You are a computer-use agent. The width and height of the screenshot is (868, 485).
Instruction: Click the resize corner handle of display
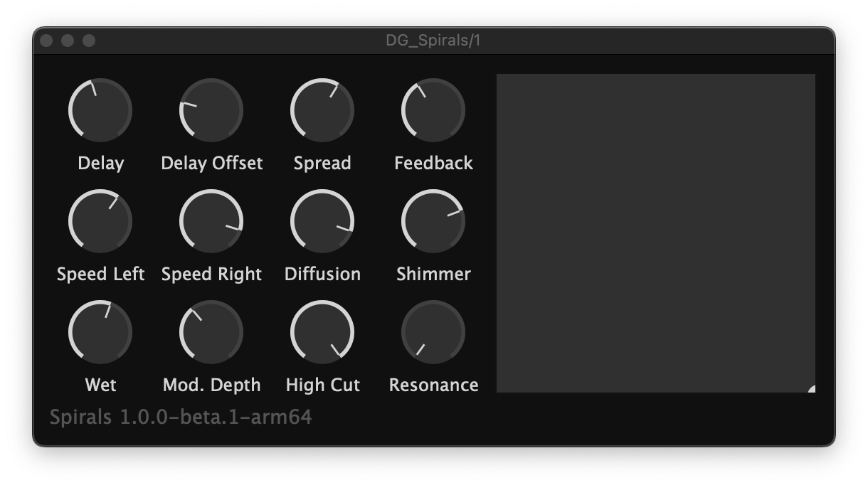[x=811, y=388]
